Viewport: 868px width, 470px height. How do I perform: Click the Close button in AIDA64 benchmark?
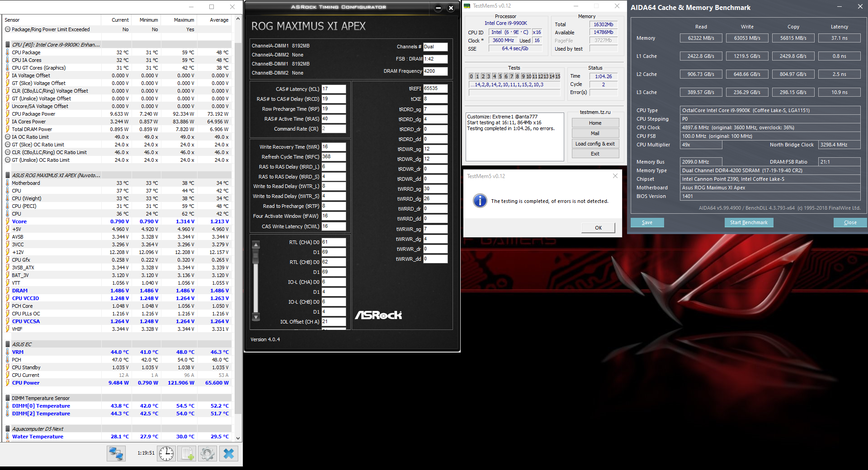(850, 222)
